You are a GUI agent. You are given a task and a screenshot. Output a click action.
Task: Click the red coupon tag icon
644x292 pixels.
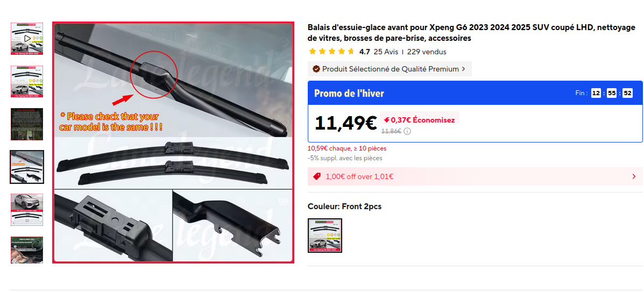point(317,176)
